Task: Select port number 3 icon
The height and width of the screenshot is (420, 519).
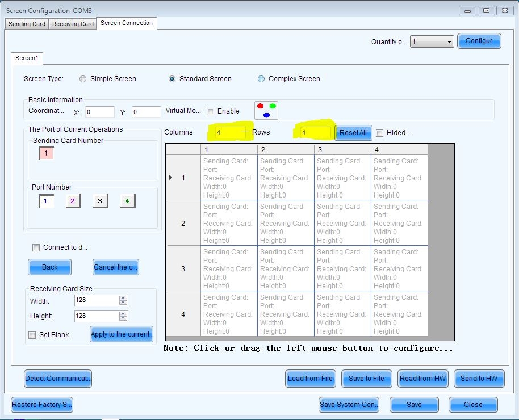Action: (101, 201)
